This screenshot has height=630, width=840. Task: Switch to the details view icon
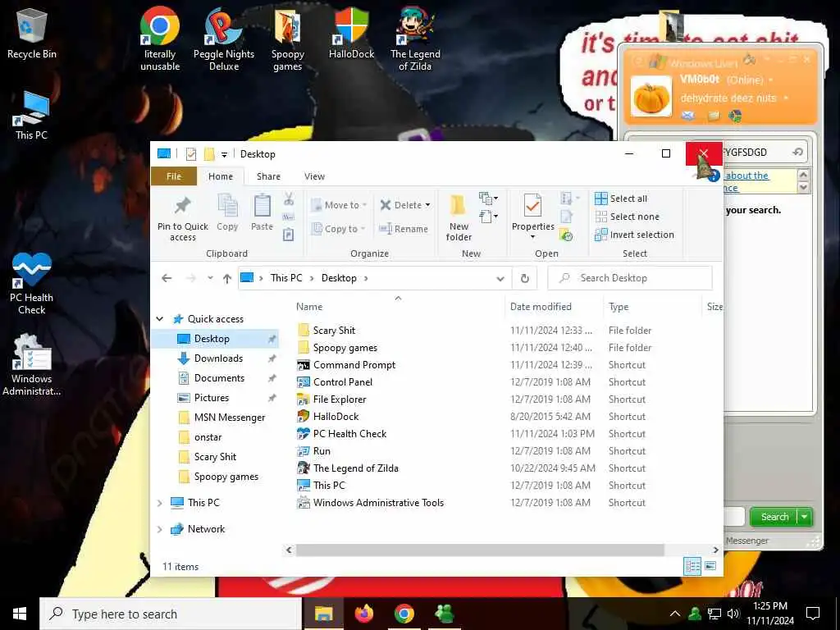[x=692, y=566]
